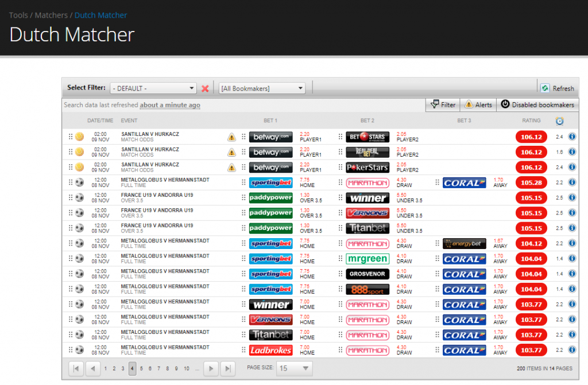Go to the previous page
The height and width of the screenshot is (385, 588).
tap(92, 368)
